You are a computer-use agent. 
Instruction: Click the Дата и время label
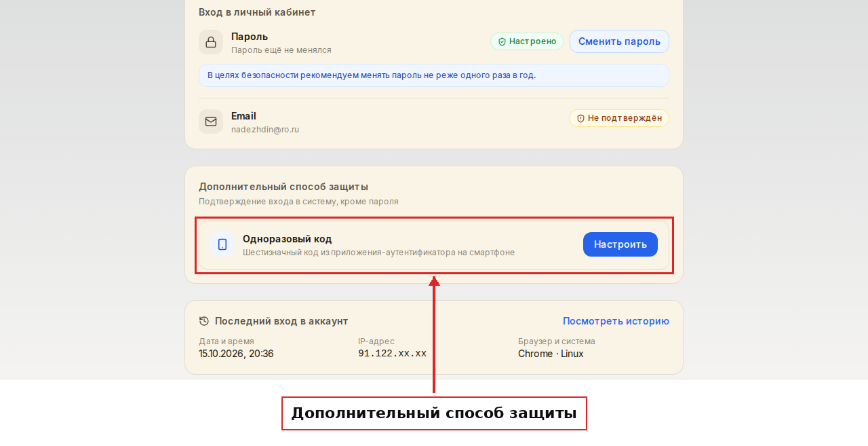pos(226,341)
